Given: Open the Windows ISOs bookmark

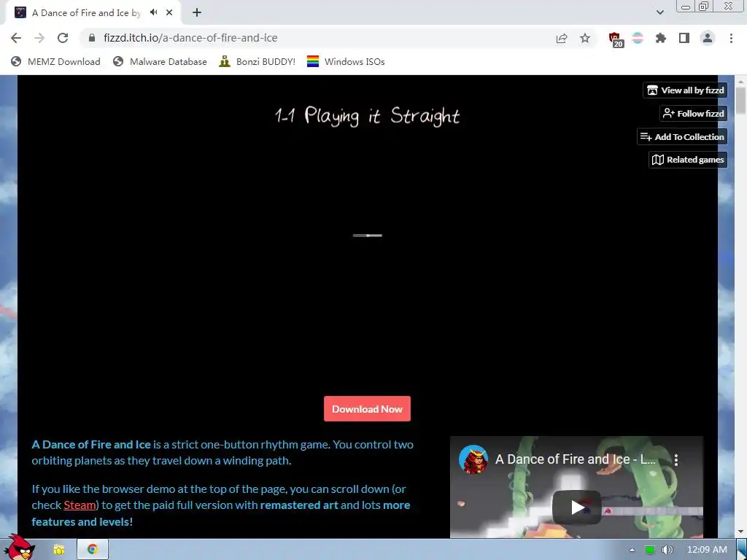Looking at the screenshot, I should coord(346,61).
